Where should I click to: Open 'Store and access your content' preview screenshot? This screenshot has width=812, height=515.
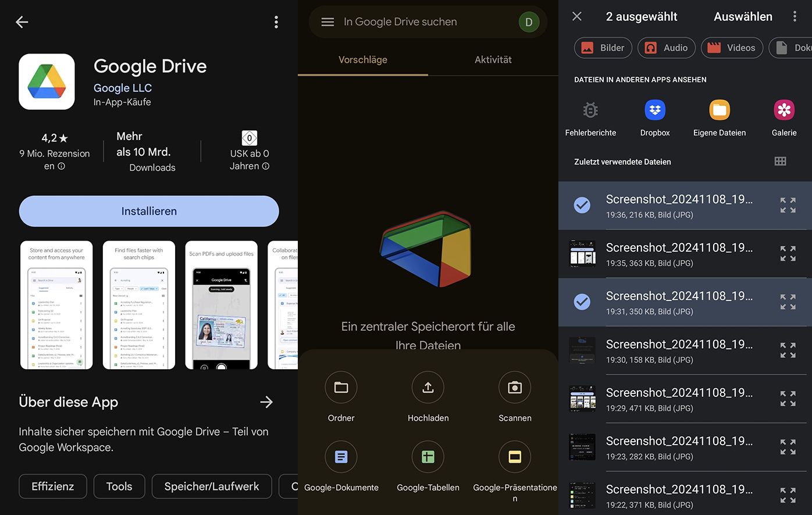point(56,305)
